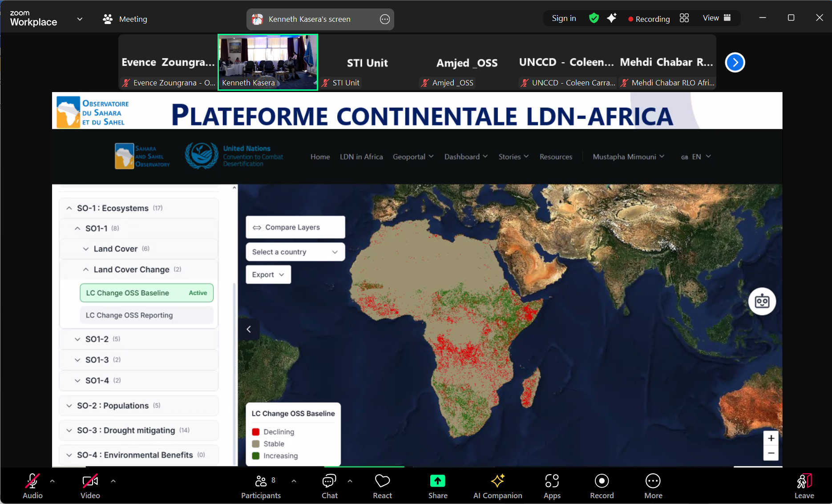The height and width of the screenshot is (504, 832).
Task: Click Sign in button
Action: tap(564, 18)
